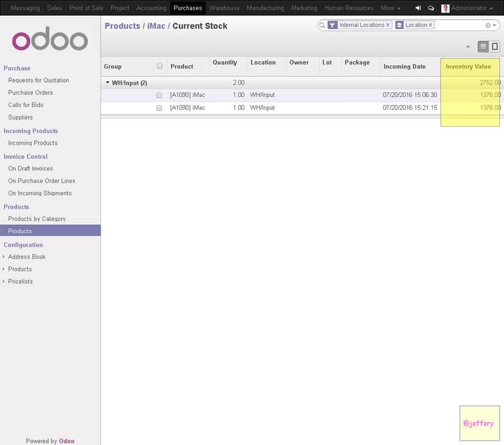Viewport: 504px width, 445px height.
Task: Click the 2752.00 group total value
Action: coord(490,83)
